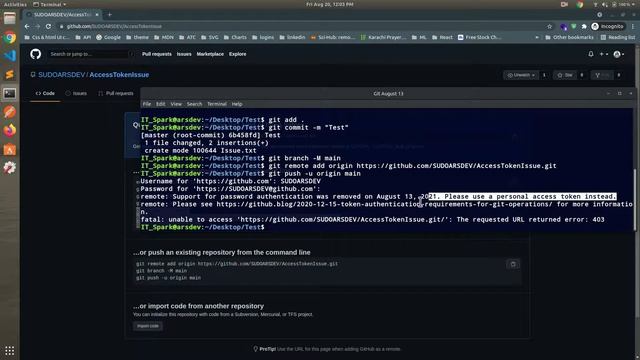Open the Charts bookmarks folder
Viewport: 640px width, 360px height.
(x=235, y=37)
